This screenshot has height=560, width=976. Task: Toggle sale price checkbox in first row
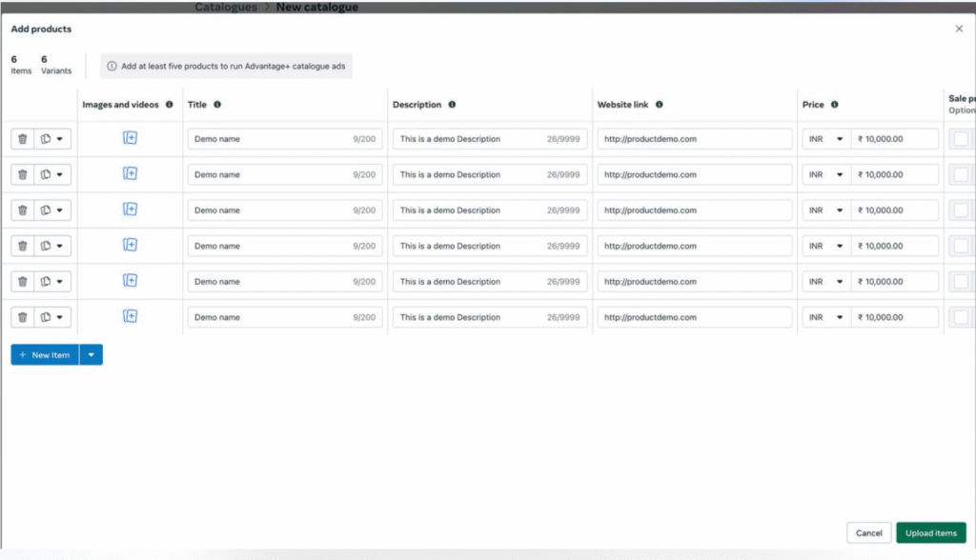point(961,139)
